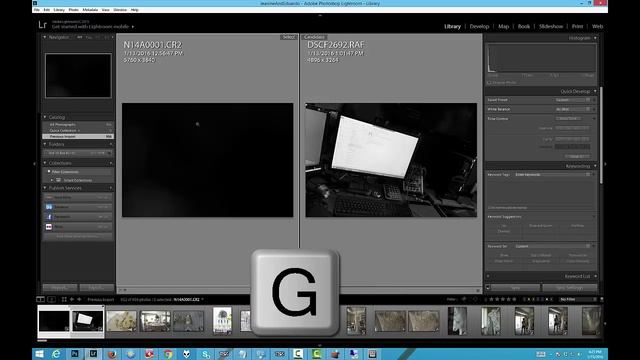The height and width of the screenshot is (360, 640).
Task: Open the White Balance dropdown
Action: (573, 109)
